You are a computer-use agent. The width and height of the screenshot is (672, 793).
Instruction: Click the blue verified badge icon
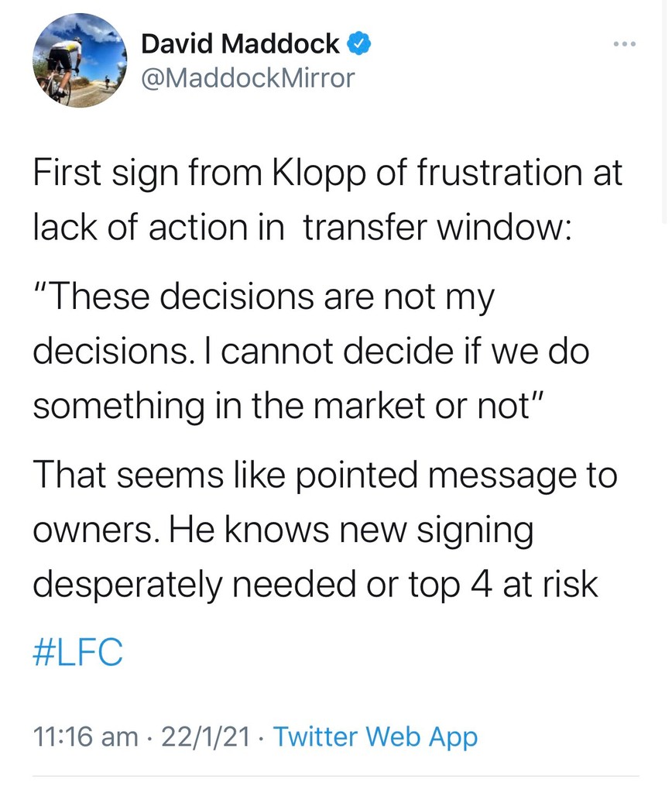[358, 44]
